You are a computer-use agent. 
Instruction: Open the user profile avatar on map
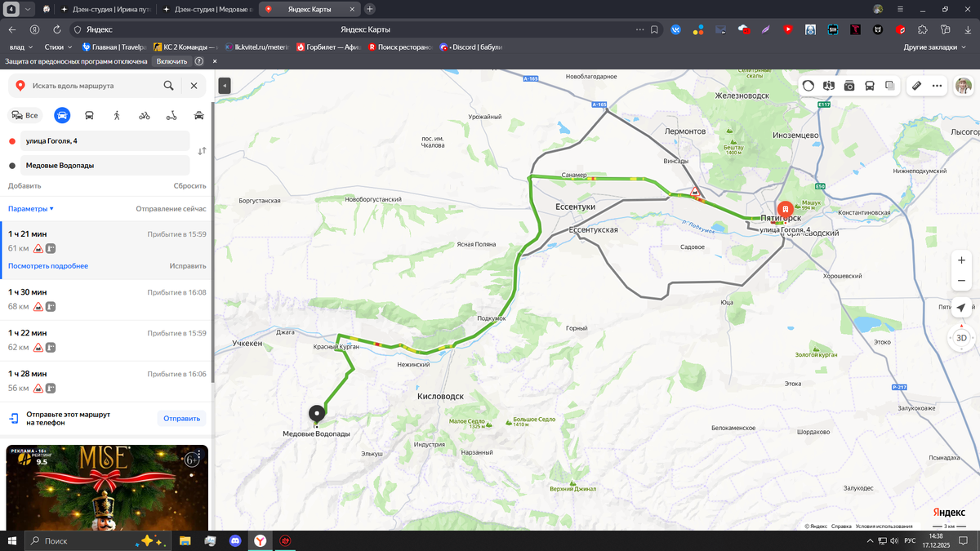(964, 85)
